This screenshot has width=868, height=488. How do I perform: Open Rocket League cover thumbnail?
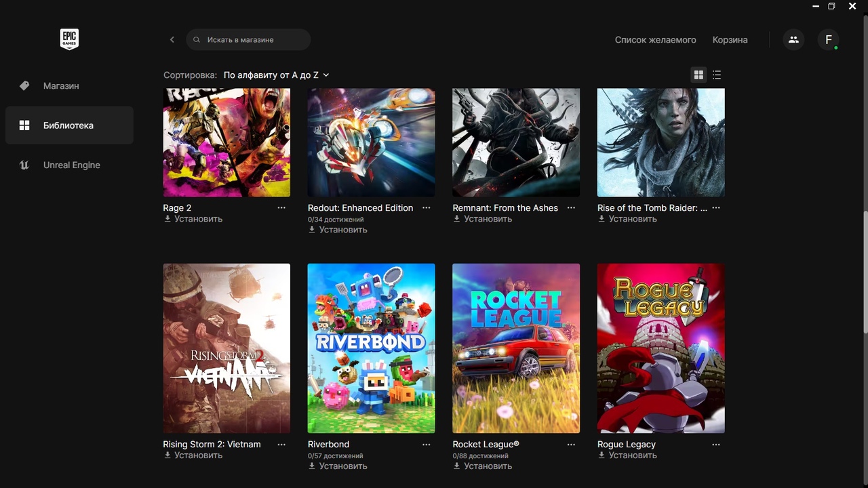click(516, 348)
